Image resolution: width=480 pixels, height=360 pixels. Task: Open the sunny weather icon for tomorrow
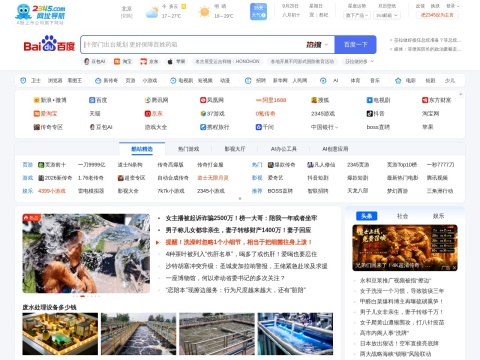click(x=204, y=12)
